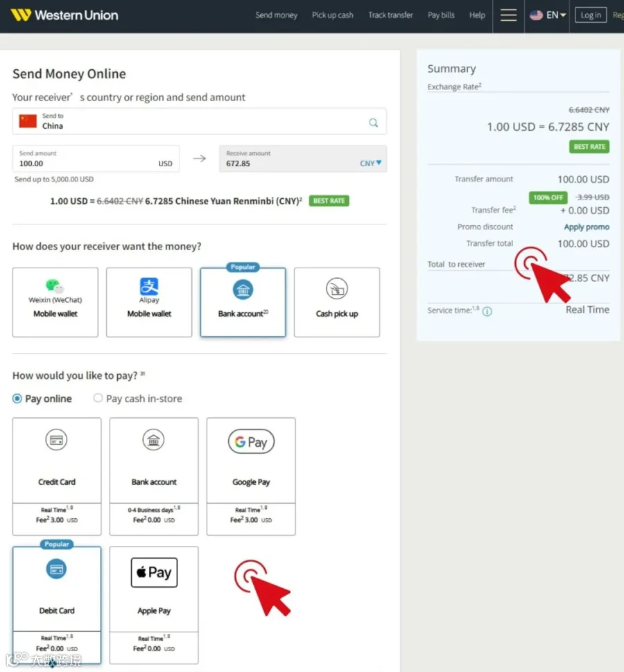Click 'Total to receiver' label
Screen dimensions: 624x672
tap(456, 265)
